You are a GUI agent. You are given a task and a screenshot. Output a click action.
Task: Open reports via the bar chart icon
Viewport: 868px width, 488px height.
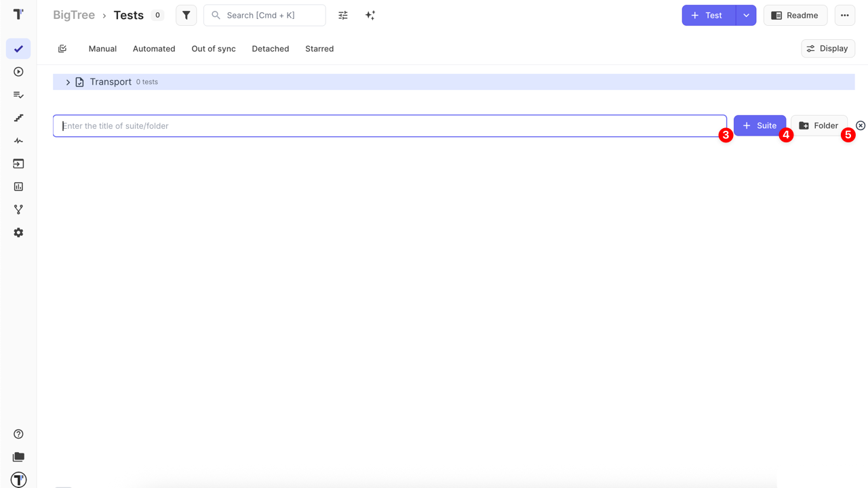pyautogui.click(x=18, y=186)
